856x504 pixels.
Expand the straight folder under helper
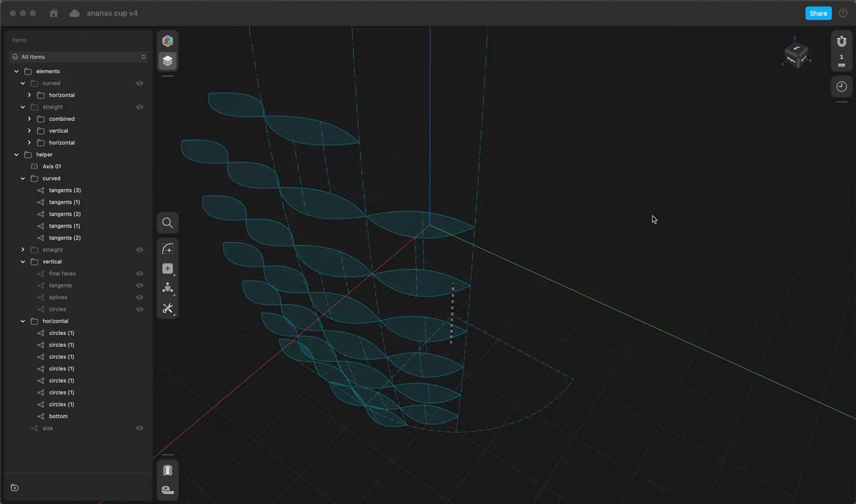click(x=23, y=250)
